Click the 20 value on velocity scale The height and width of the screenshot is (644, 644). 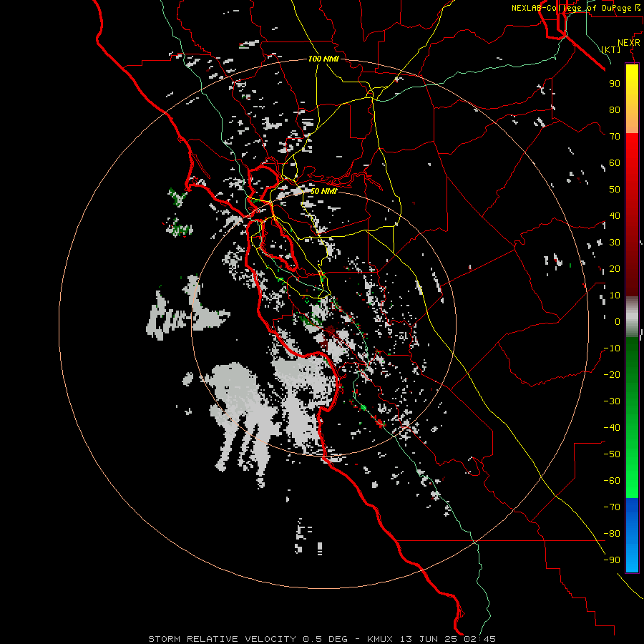pos(615,268)
